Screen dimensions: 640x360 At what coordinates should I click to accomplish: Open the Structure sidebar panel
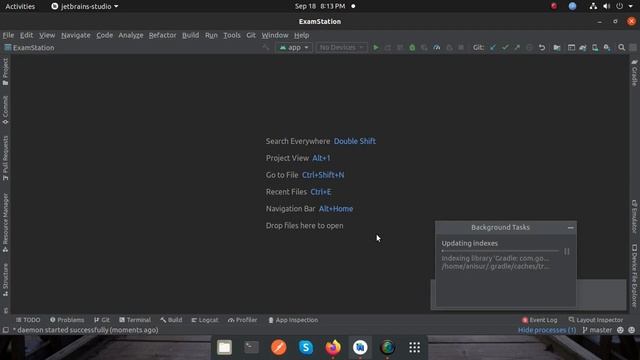click(5, 280)
